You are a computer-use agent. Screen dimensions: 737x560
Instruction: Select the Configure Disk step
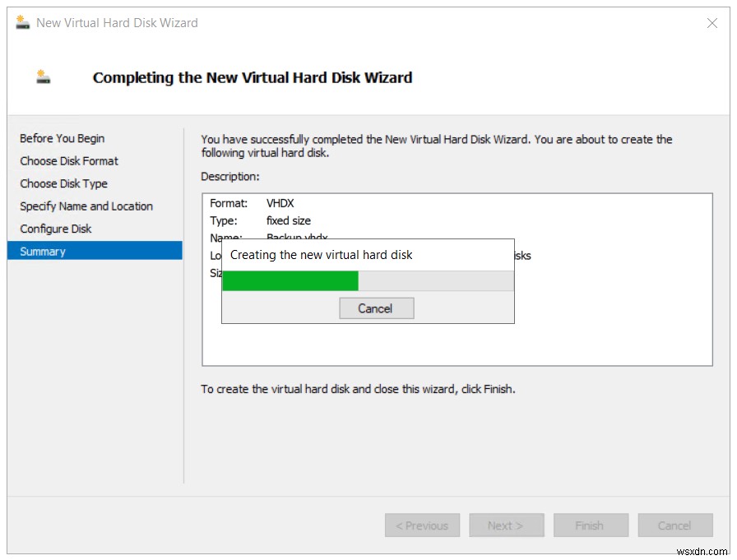tap(56, 229)
